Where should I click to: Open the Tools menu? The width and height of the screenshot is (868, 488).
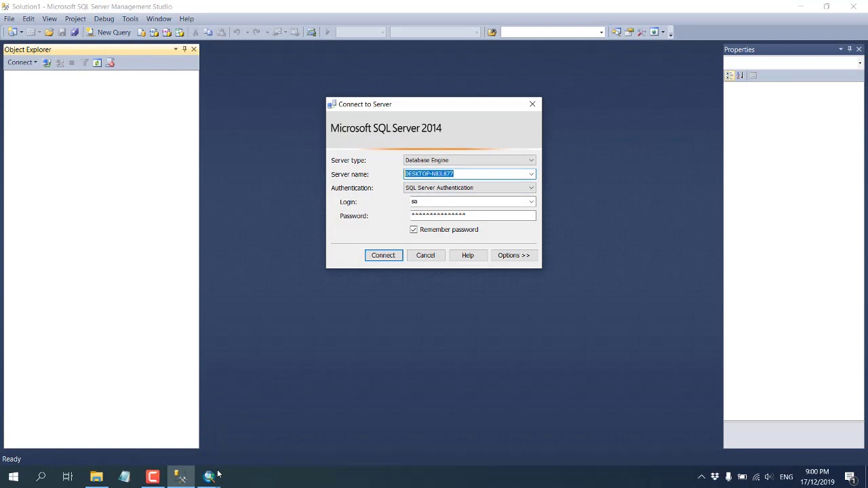point(130,18)
